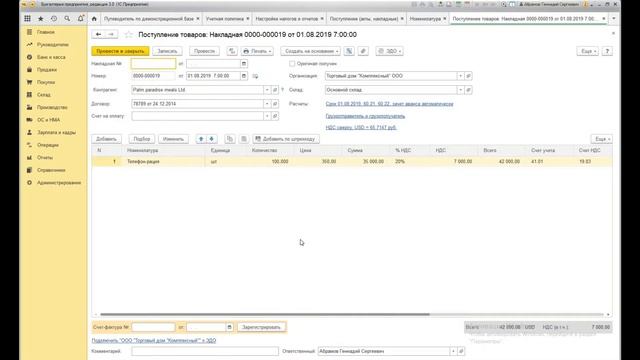This screenshot has width=640, height=360.
Task: Switch to Номенклатура tab
Action: point(425,19)
